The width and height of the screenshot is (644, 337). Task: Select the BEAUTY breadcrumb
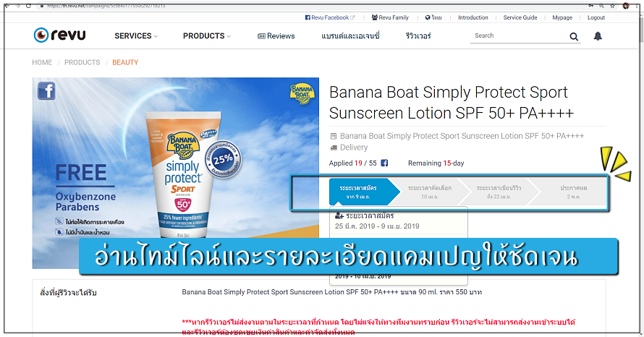125,62
